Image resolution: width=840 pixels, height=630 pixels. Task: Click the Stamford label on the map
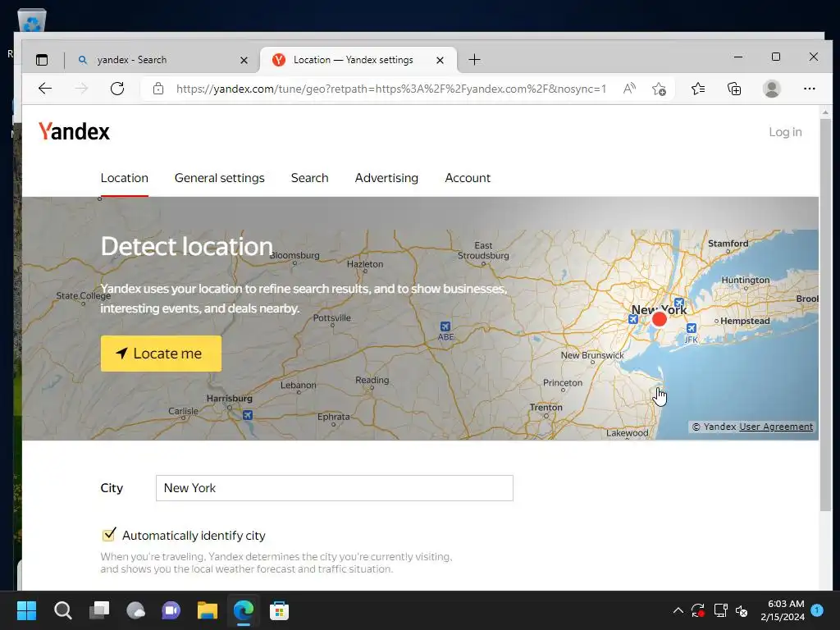pos(728,243)
